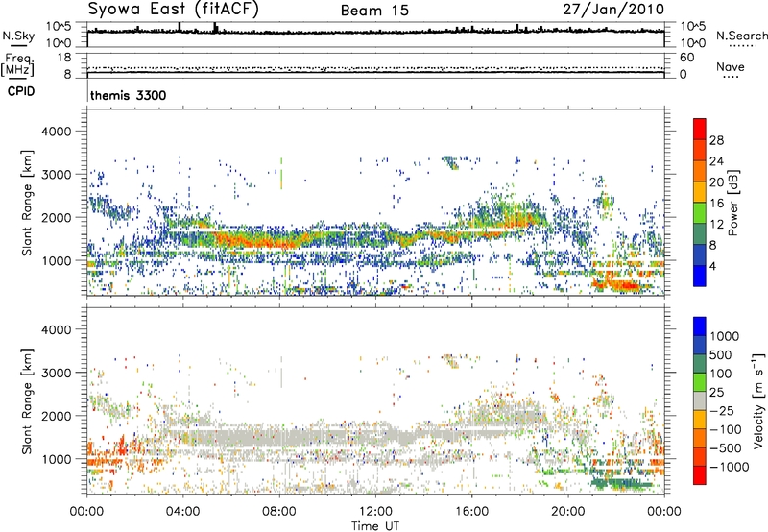Click the dotted line sample under N.Search
This screenshot has width=768, height=532.
[x=742, y=45]
